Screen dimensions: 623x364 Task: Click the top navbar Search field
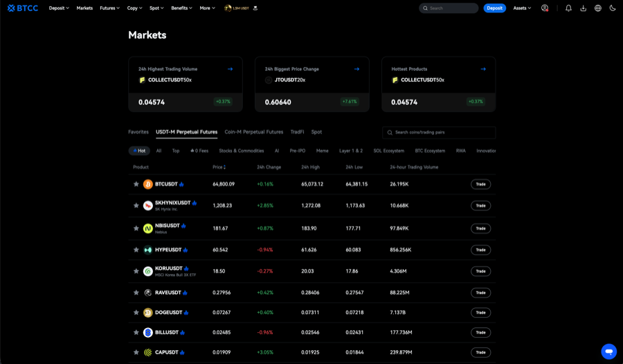pos(449,8)
